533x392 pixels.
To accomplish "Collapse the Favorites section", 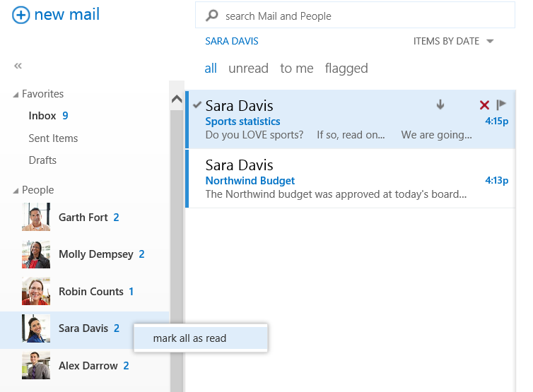I will pyautogui.click(x=16, y=95).
